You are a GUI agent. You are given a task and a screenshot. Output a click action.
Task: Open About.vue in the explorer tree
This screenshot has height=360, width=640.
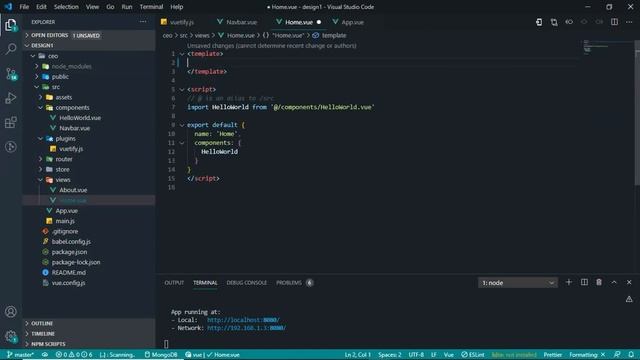tap(73, 190)
